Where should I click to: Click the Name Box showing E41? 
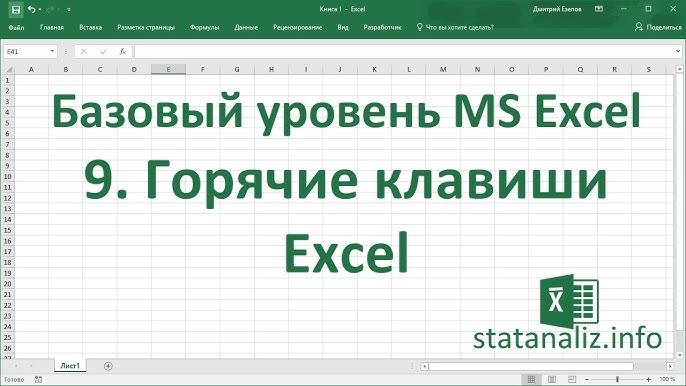tap(26, 52)
